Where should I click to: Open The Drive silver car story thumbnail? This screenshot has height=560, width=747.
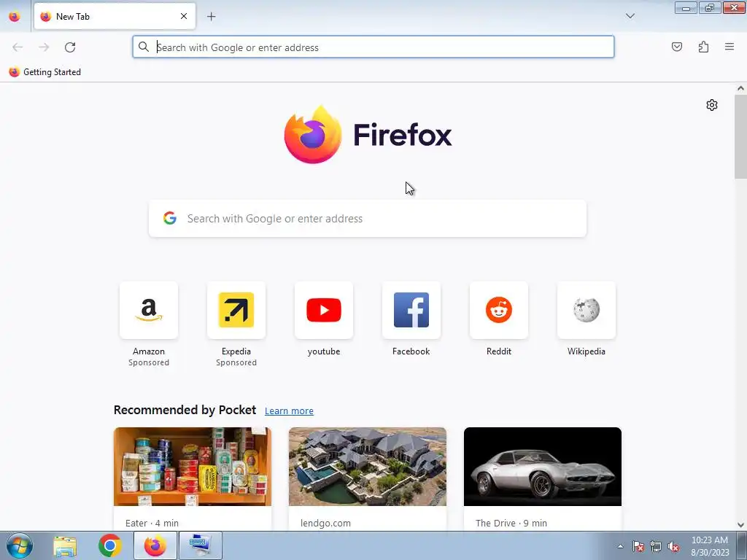[x=543, y=467]
